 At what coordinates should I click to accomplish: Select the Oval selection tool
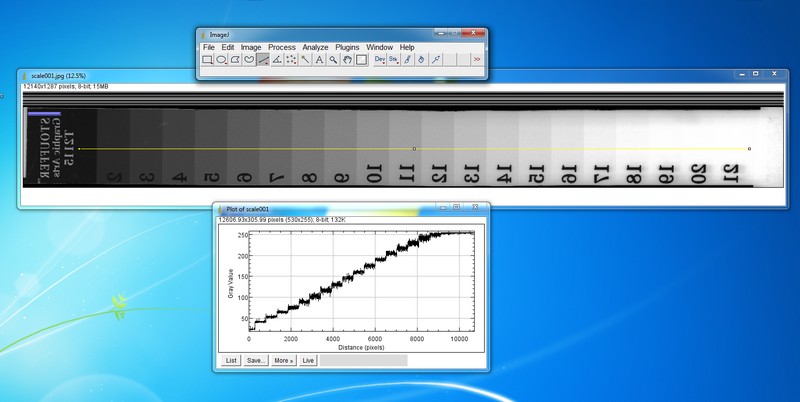coord(221,60)
